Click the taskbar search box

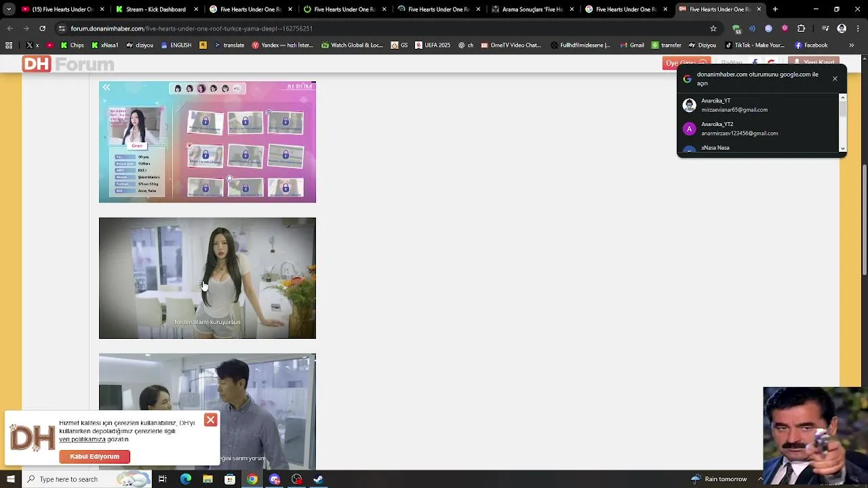(88, 479)
